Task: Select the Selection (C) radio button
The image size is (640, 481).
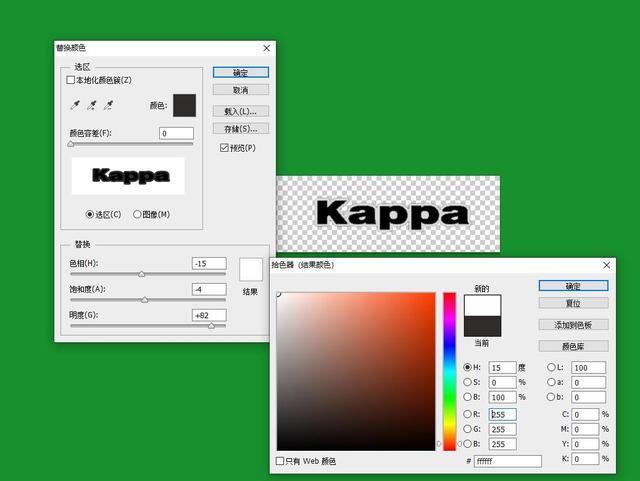Action: click(x=90, y=214)
